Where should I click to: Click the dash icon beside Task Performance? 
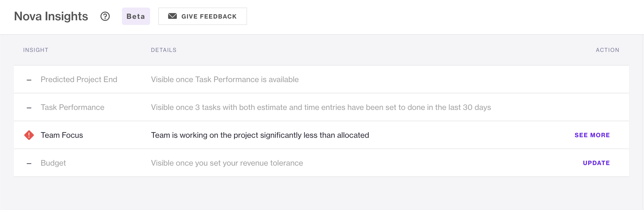click(x=29, y=108)
